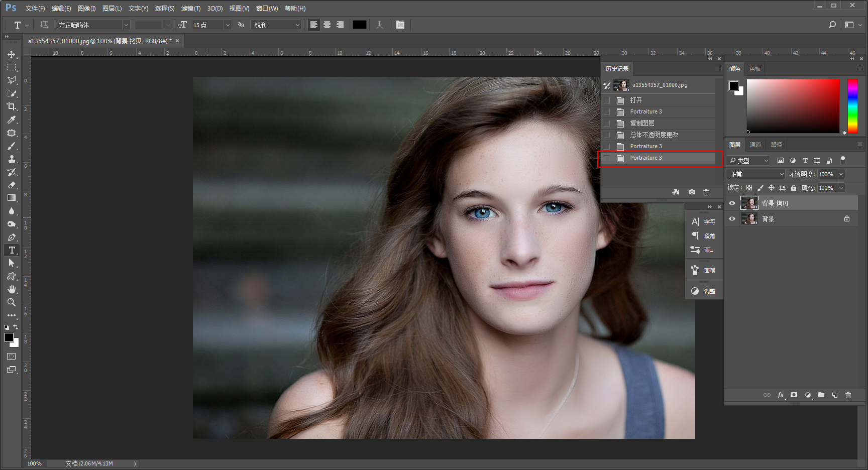Viewport: 868px width, 470px height.
Task: Open the search icon in options bar
Action: (832, 25)
